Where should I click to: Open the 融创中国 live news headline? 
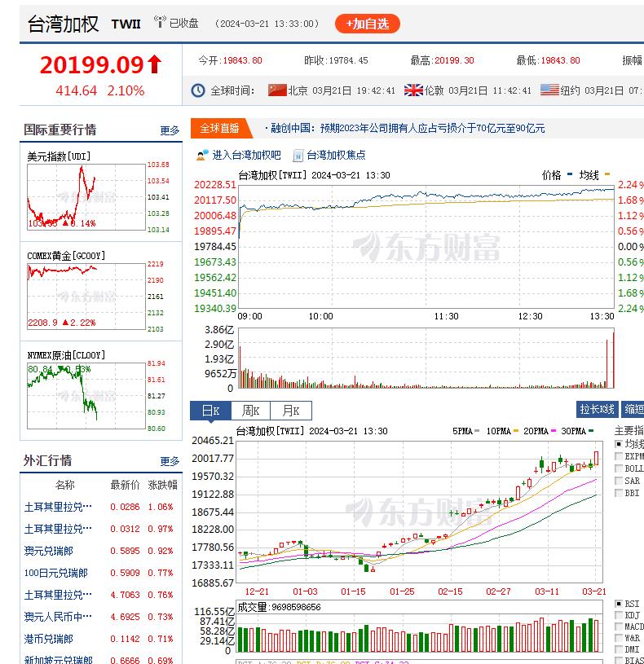tap(408, 128)
